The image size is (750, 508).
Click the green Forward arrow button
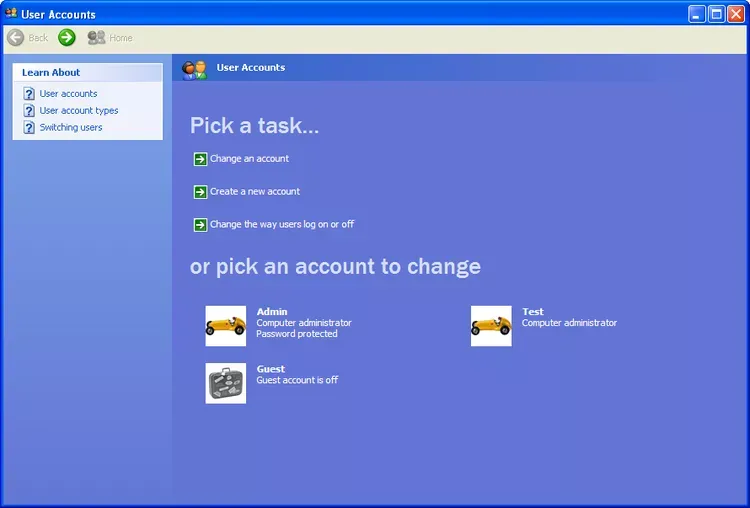[x=67, y=38]
